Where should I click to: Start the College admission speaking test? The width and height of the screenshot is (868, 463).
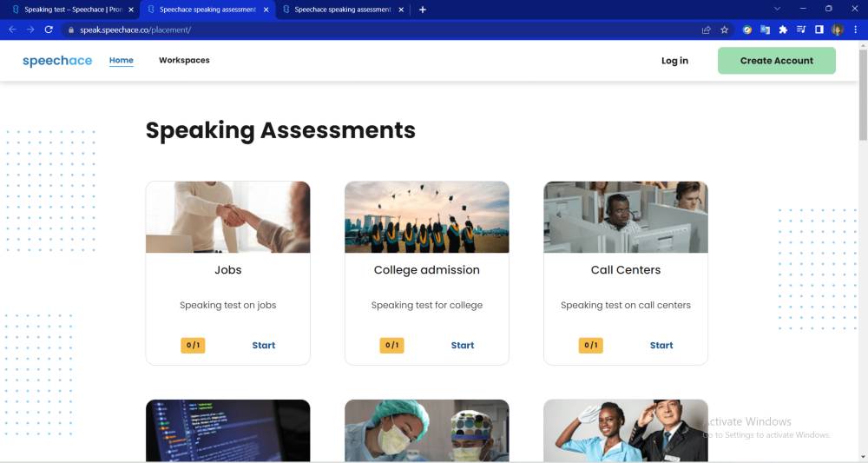point(463,345)
